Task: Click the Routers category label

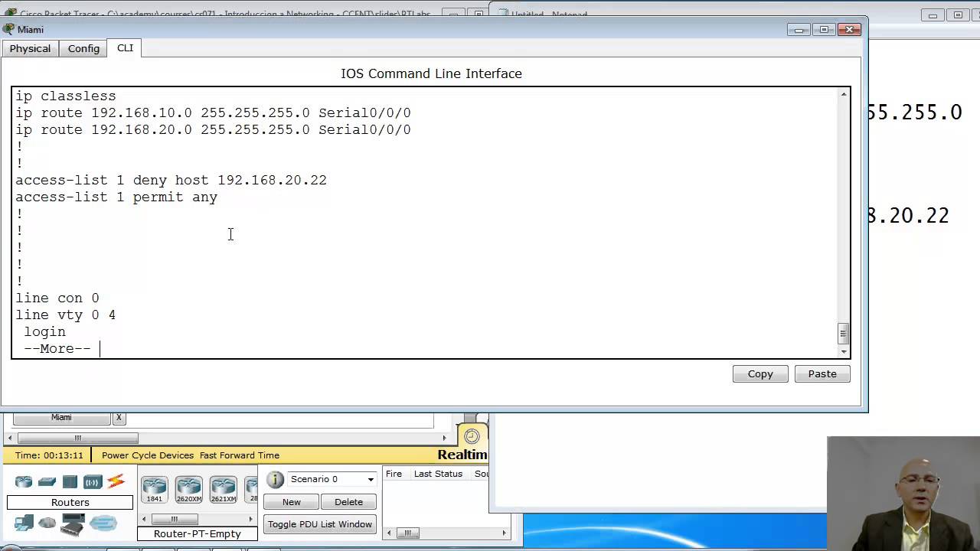Action: (x=70, y=503)
